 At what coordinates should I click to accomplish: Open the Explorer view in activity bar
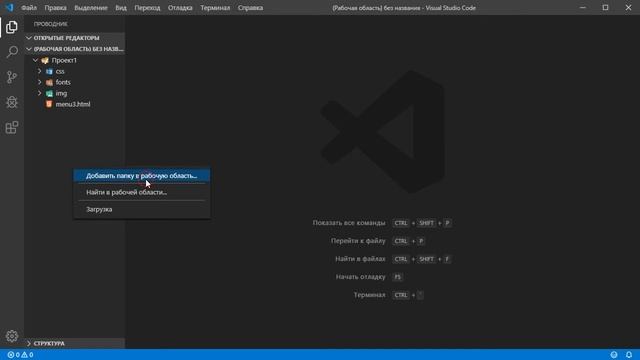click(x=12, y=27)
